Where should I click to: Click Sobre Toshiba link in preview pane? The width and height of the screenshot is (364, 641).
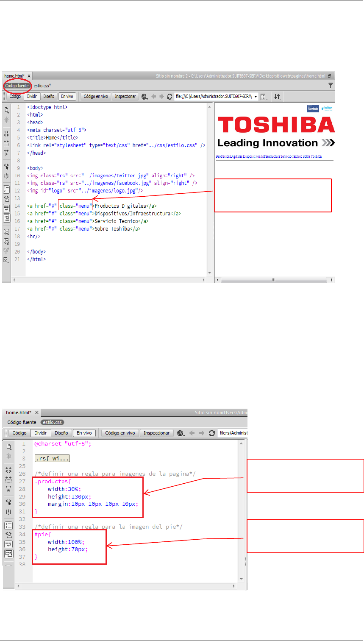point(312,156)
